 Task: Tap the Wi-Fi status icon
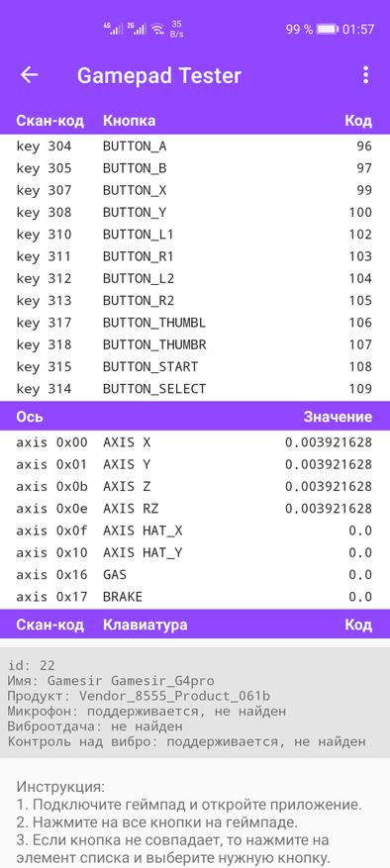(158, 29)
